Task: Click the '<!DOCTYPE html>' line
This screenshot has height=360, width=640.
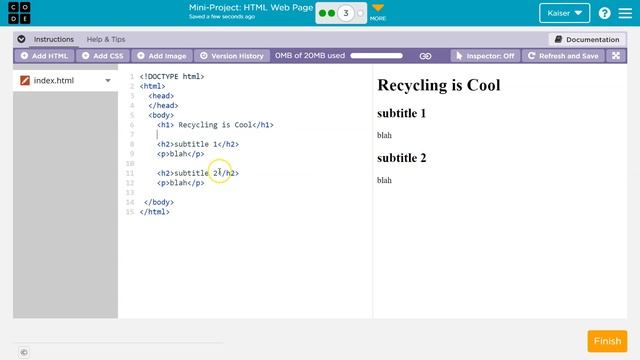Action: click(x=172, y=76)
